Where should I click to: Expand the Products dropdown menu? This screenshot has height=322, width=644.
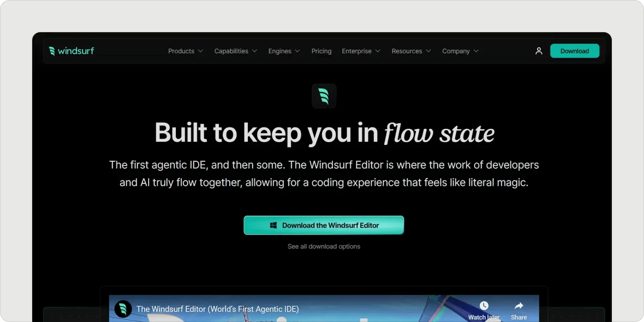tap(185, 51)
